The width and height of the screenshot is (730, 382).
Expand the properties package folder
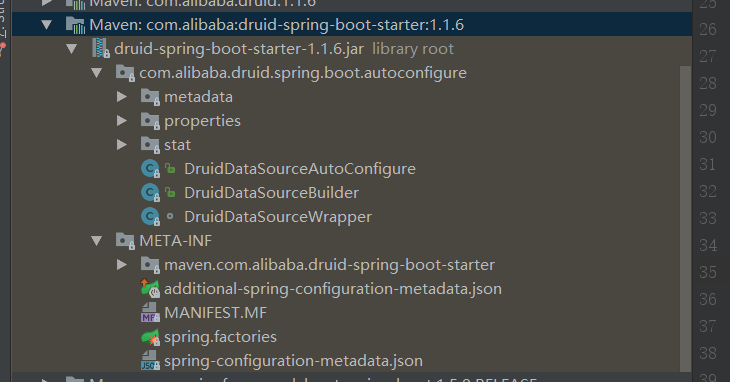pos(122,121)
